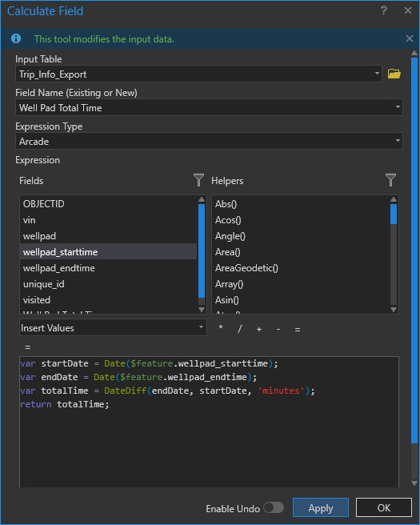Open the Helpers filter funnel icon
The image size is (420, 525).
(390, 180)
